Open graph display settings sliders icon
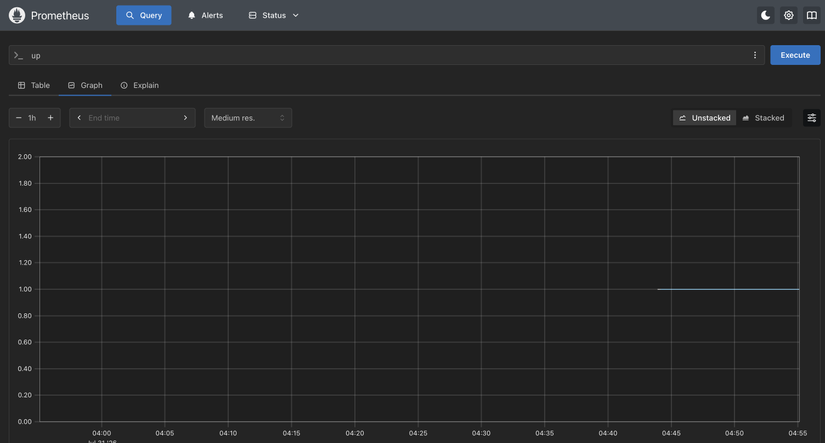The height and width of the screenshot is (443, 825). pos(812,118)
